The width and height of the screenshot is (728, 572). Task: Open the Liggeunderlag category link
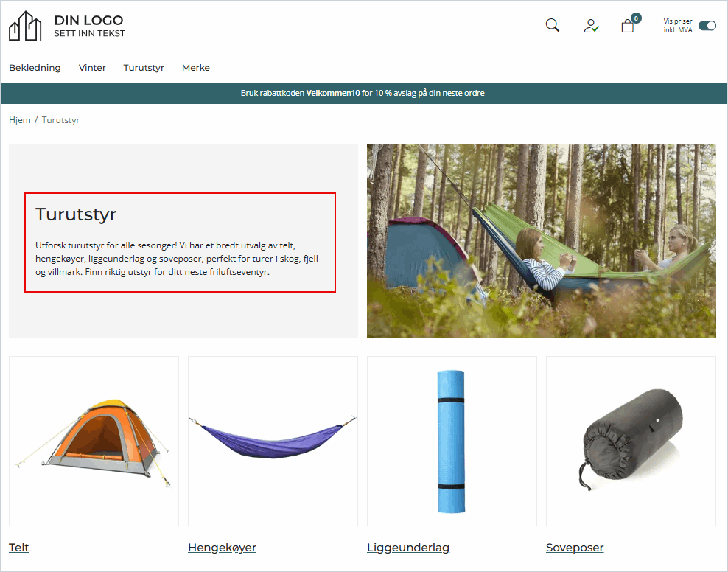(x=408, y=548)
